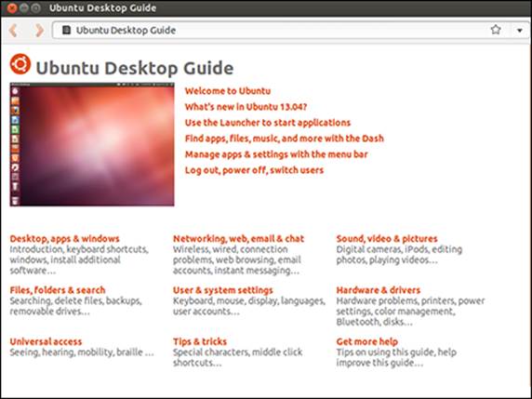The image size is (532, 399).
Task: Open the Hardware & drivers topic
Action: pyautogui.click(x=379, y=290)
